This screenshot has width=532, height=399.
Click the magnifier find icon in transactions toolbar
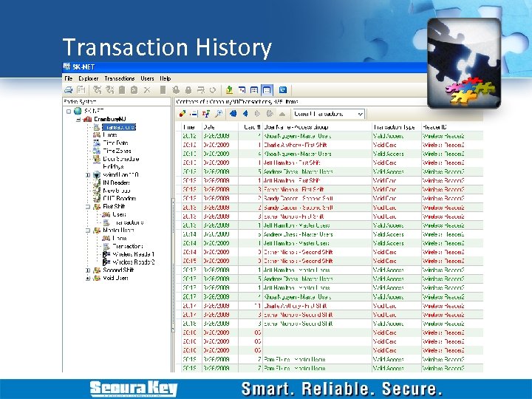point(219,114)
